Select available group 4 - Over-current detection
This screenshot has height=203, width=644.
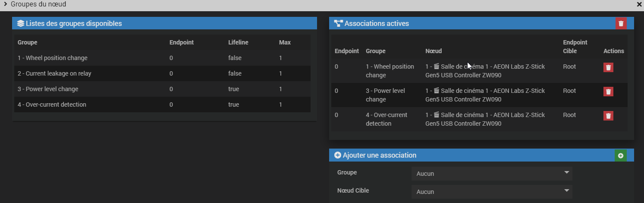tap(52, 105)
